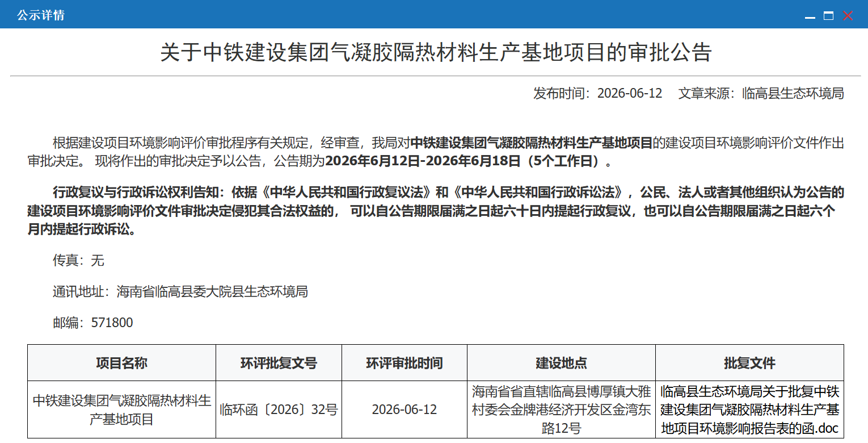Click the announcement headline 关于中铁建设集团气凝胶隔热材料生产基地项目的审批公告
868x443 pixels.
[436, 52]
